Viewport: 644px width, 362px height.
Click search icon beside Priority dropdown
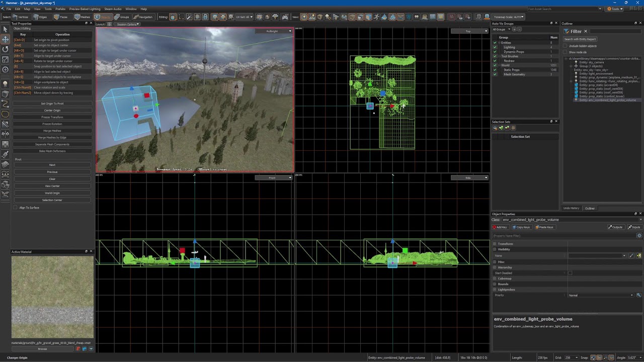click(x=638, y=295)
